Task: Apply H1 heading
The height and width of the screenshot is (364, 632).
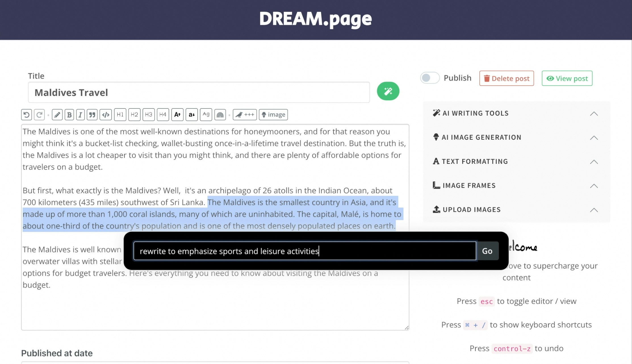Action: pos(120,115)
